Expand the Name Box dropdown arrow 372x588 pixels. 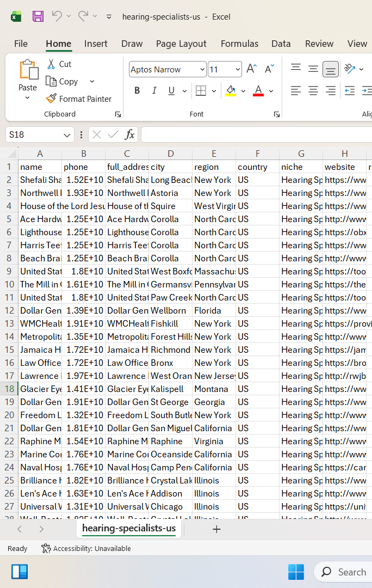67,135
